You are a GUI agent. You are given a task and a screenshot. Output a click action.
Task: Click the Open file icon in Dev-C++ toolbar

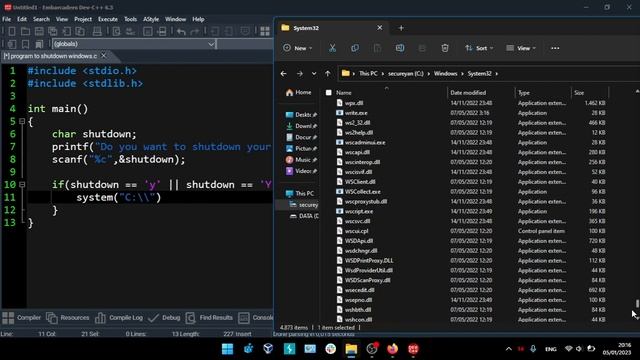tap(25, 31)
